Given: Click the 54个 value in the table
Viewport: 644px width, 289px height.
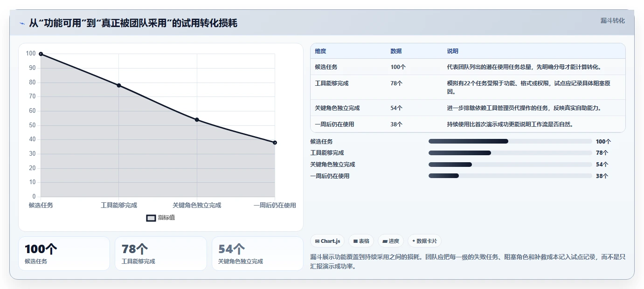Looking at the screenshot, I should [x=396, y=108].
